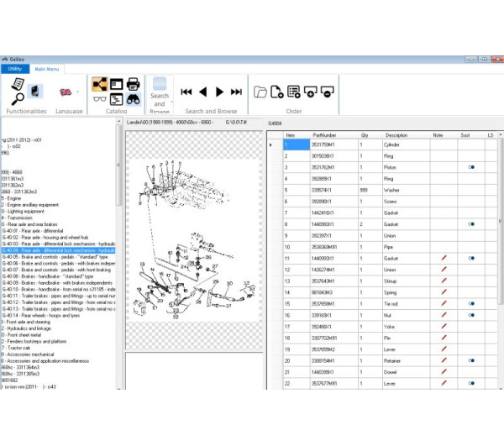Select G-40 05 Brake and controls pedals item

pos(59,257)
